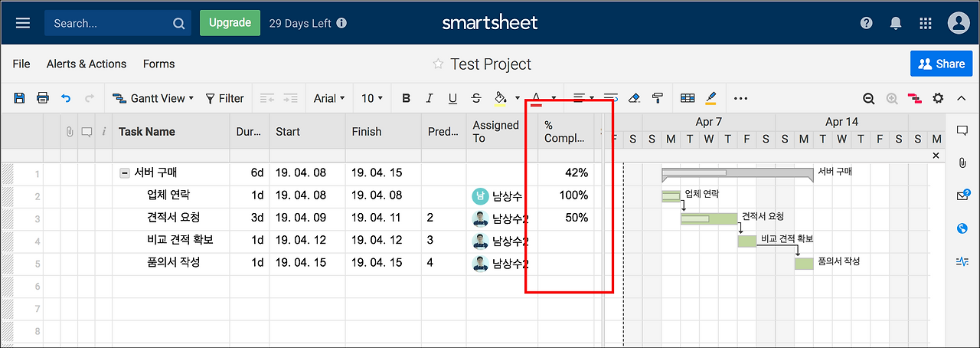Open the Gantt View dropdown
The image size is (980, 348).
click(153, 98)
